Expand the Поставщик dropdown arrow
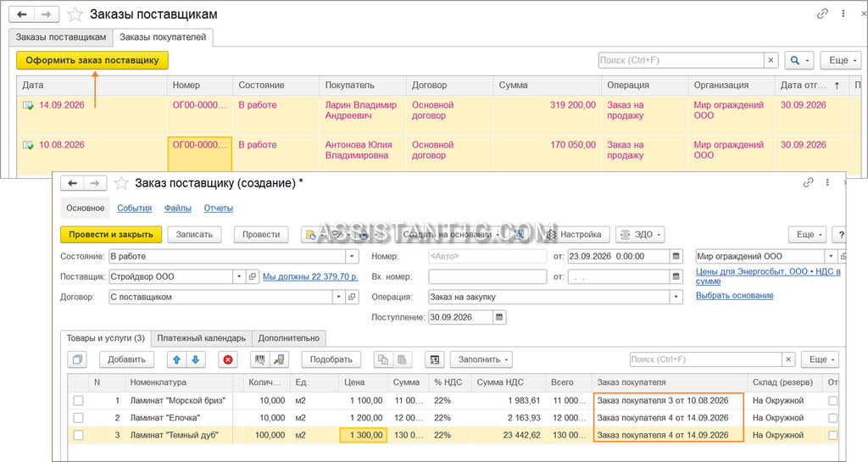This screenshot has width=868, height=462. (x=239, y=276)
